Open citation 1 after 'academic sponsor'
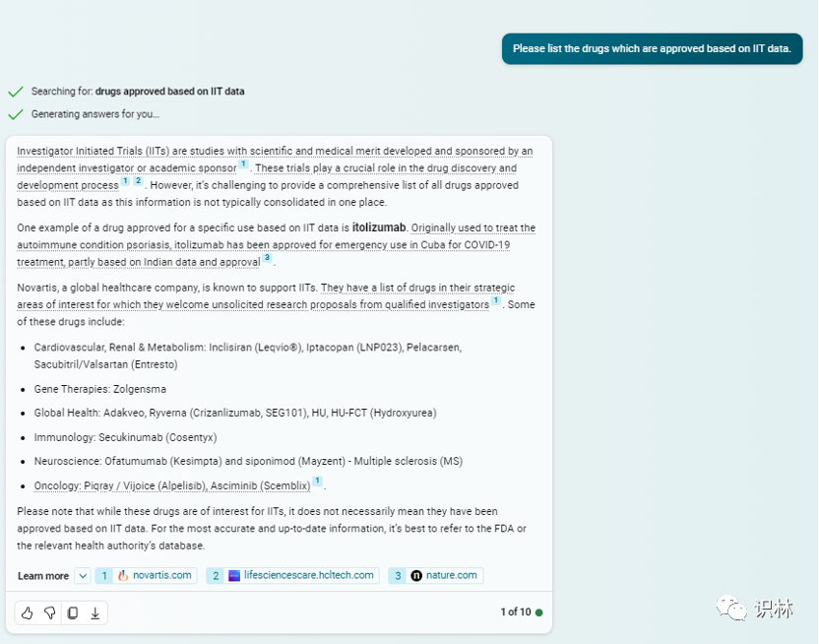Viewport: 819px width, 644px height. (x=243, y=164)
